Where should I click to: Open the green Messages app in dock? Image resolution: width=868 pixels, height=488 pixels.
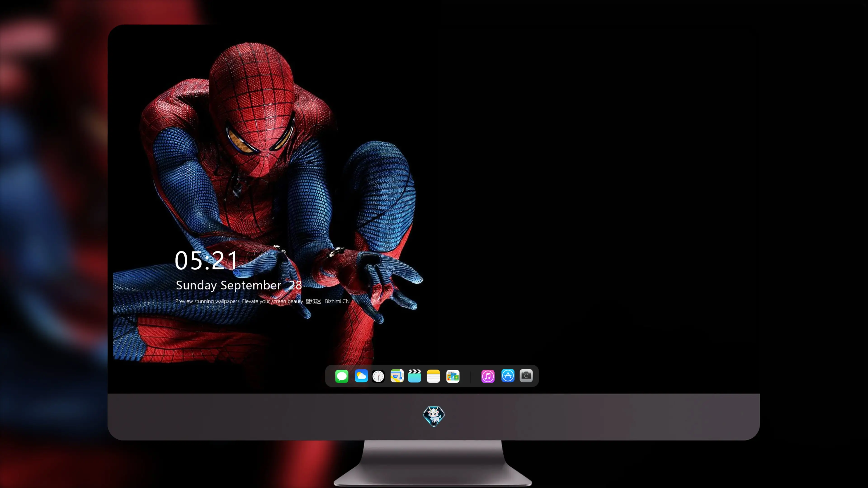click(x=342, y=376)
